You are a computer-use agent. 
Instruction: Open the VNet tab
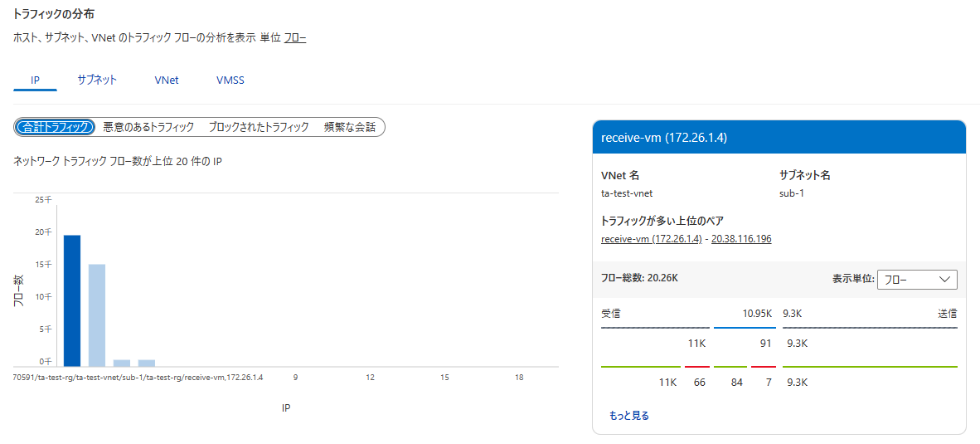(167, 81)
